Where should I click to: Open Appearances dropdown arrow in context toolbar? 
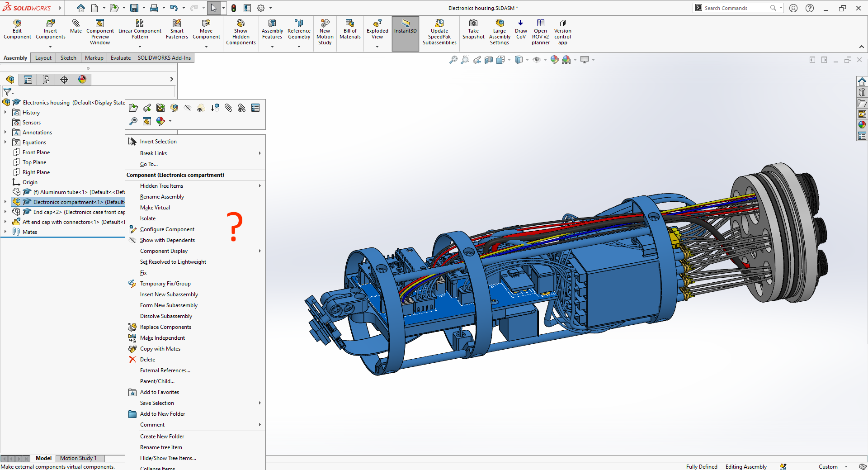tap(170, 121)
